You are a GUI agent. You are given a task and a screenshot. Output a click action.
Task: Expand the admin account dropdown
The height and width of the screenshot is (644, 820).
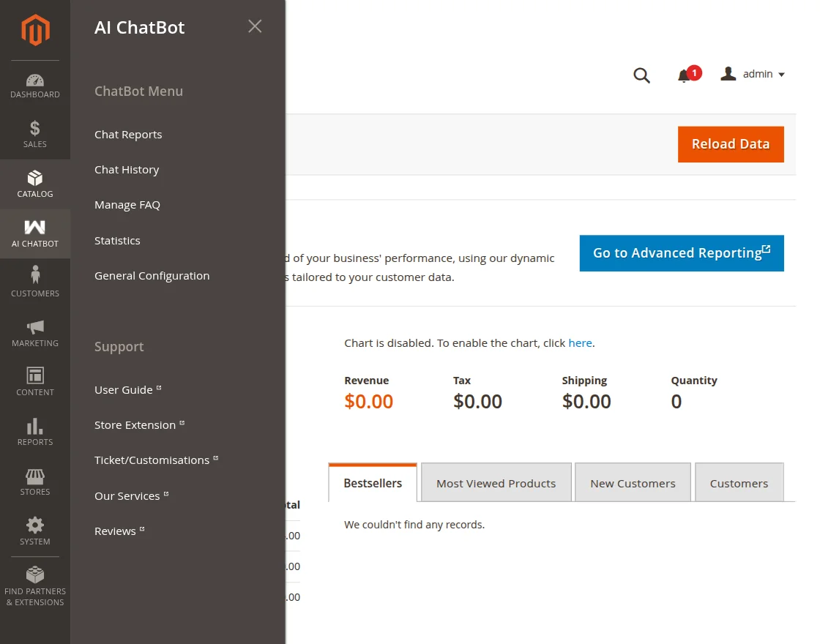[x=753, y=74]
